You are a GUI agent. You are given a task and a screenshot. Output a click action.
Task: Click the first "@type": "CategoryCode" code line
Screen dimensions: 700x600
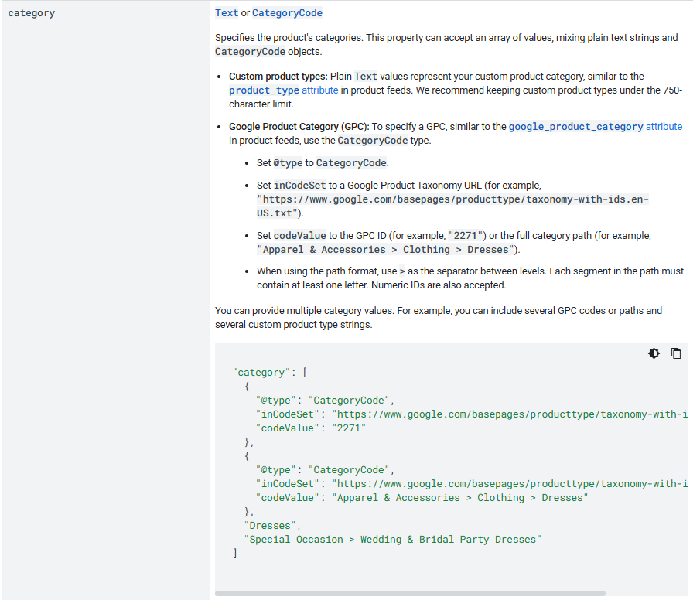(x=326, y=401)
